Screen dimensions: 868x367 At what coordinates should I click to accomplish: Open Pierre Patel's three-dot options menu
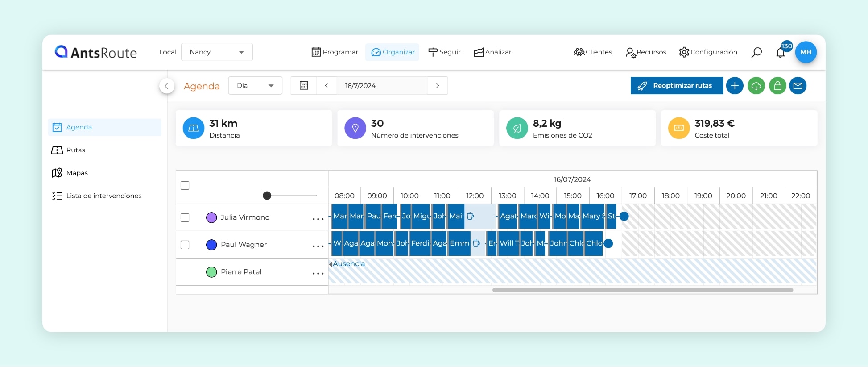(318, 273)
